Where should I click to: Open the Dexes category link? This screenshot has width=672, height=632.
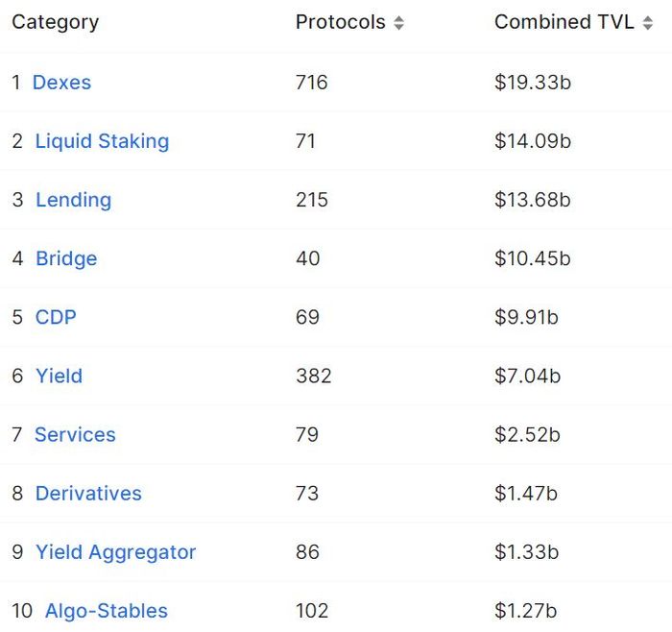coord(61,83)
